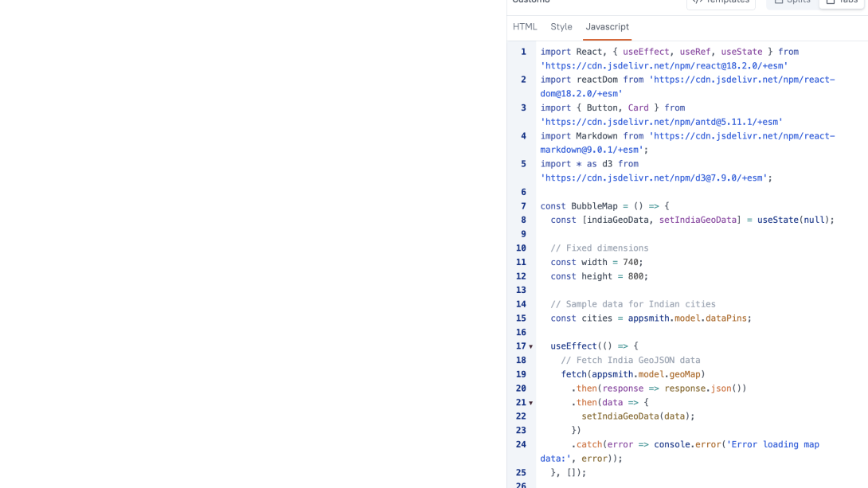Open the Templates panel
This screenshot has height=488, width=868.
pos(721,2)
